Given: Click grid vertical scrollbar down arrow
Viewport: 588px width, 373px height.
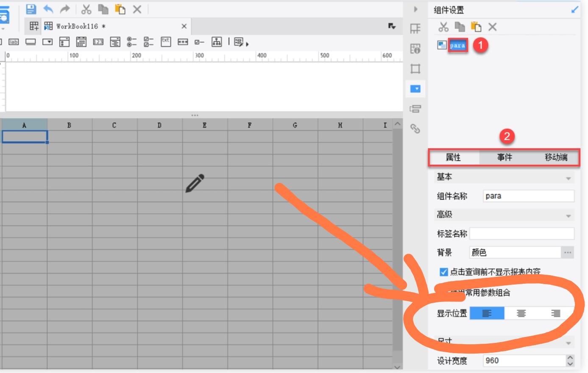Looking at the screenshot, I should 397,367.
